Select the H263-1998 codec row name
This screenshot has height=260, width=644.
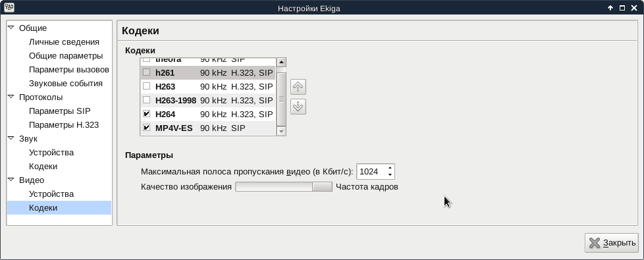[176, 100]
